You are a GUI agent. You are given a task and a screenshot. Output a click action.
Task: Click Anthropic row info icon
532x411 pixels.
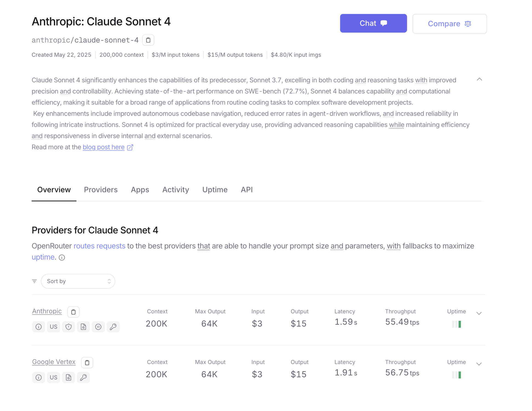[x=39, y=327]
